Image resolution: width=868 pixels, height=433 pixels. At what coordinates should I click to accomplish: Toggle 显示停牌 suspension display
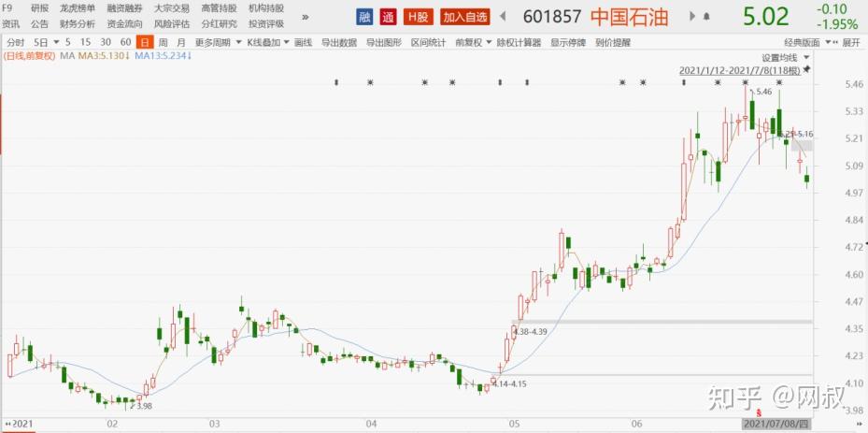click(567, 42)
